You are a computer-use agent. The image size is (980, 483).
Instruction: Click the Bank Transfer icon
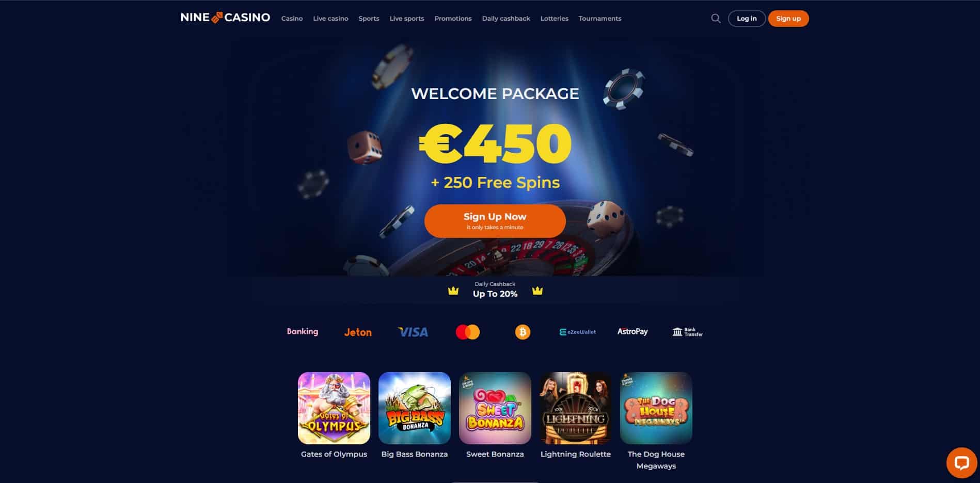click(x=687, y=332)
